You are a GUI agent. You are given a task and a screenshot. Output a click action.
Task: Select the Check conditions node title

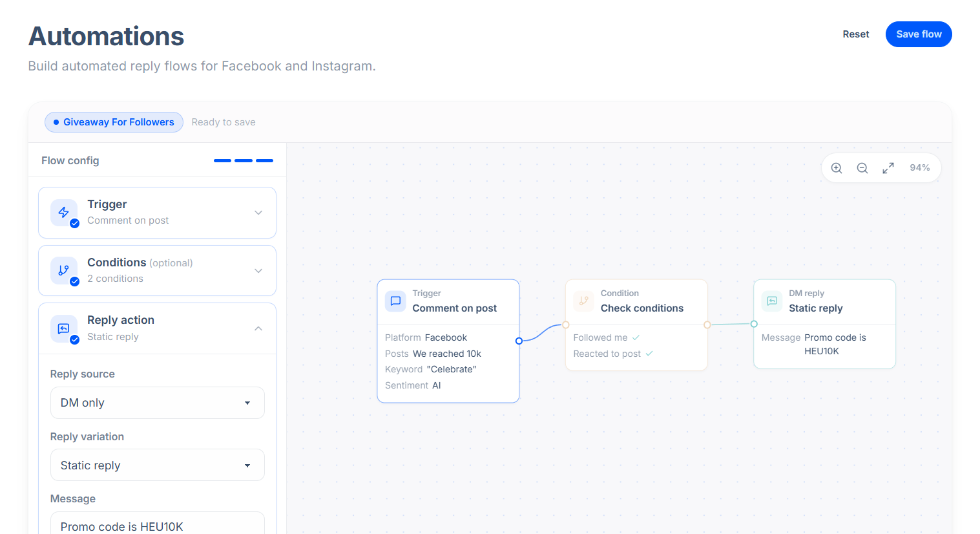pyautogui.click(x=642, y=308)
